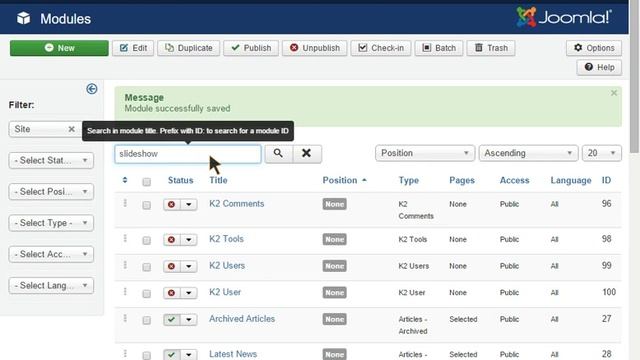Click the Trash toolbar button
Viewport: 640px width, 360px height.
click(x=491, y=48)
